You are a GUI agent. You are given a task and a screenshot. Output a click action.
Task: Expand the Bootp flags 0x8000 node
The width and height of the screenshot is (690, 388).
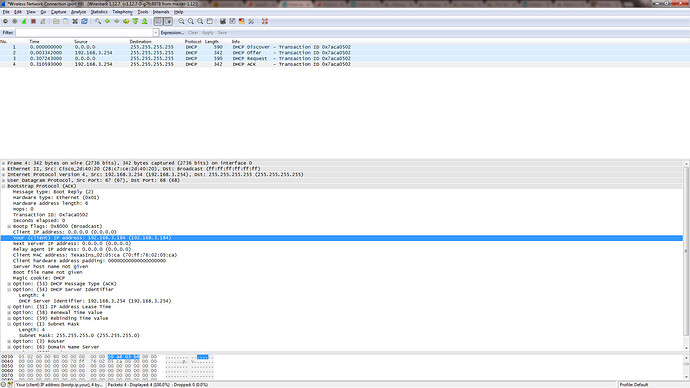[9, 226]
